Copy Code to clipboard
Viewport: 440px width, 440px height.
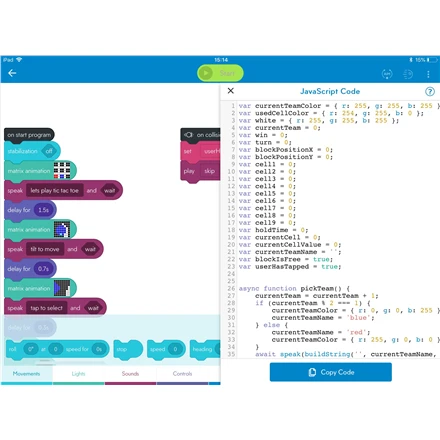click(331, 372)
